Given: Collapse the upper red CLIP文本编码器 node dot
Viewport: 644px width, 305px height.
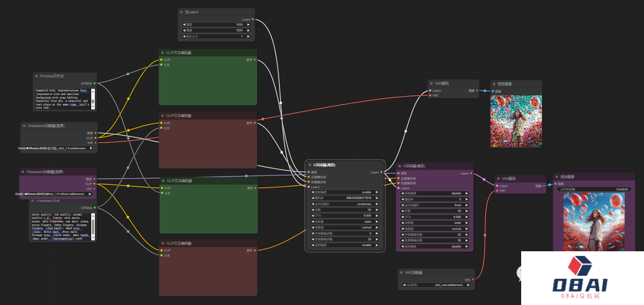Looking at the screenshot, I should pos(163,116).
